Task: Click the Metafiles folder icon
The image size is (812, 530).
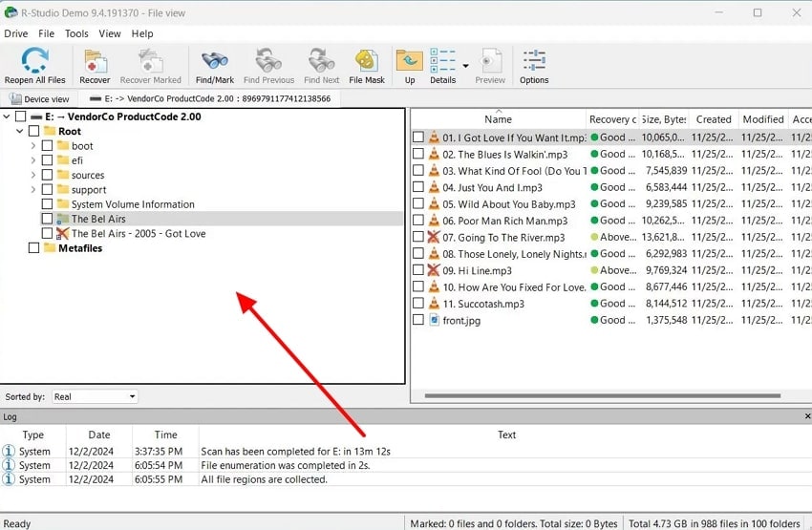Action: (x=50, y=248)
